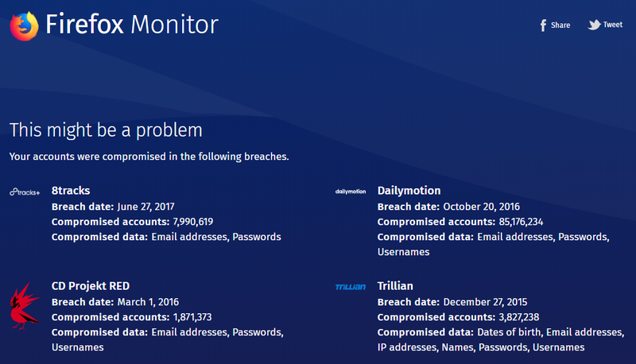The image size is (636, 364).
Task: Click the 8tracks breach date June 27, 2017
Action: pyautogui.click(x=146, y=207)
